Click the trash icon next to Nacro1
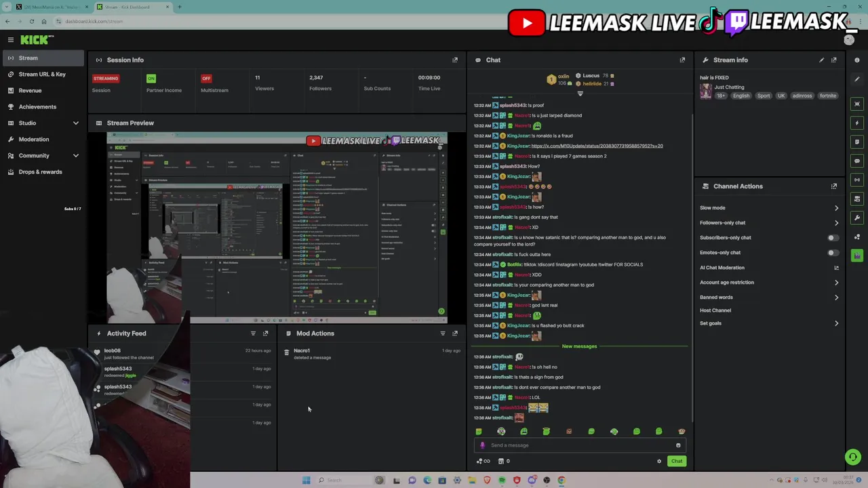Image resolution: width=868 pixels, height=488 pixels. point(286,352)
